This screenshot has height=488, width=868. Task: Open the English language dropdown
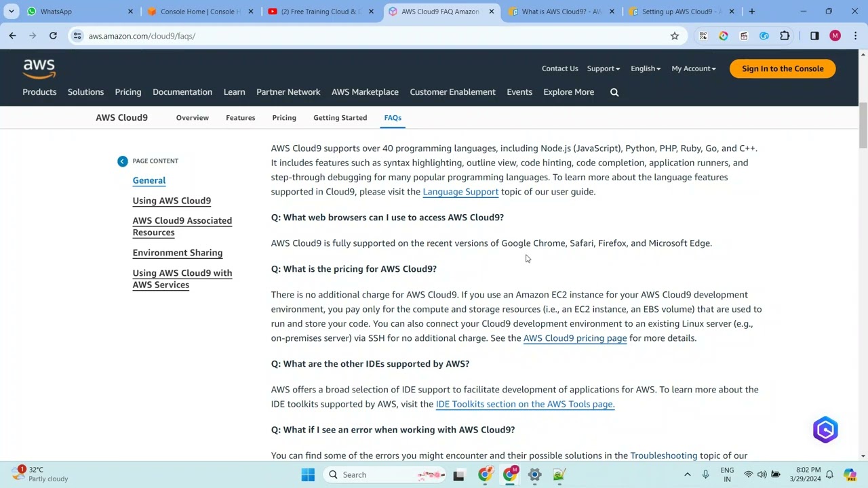(x=646, y=68)
